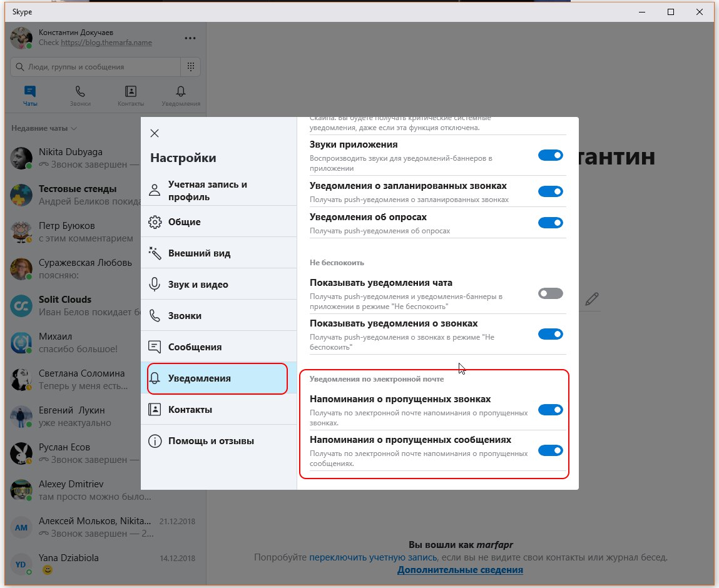719x588 pixels.
Task: Click the magic wand icon beside Внешний вид
Action: point(155,253)
